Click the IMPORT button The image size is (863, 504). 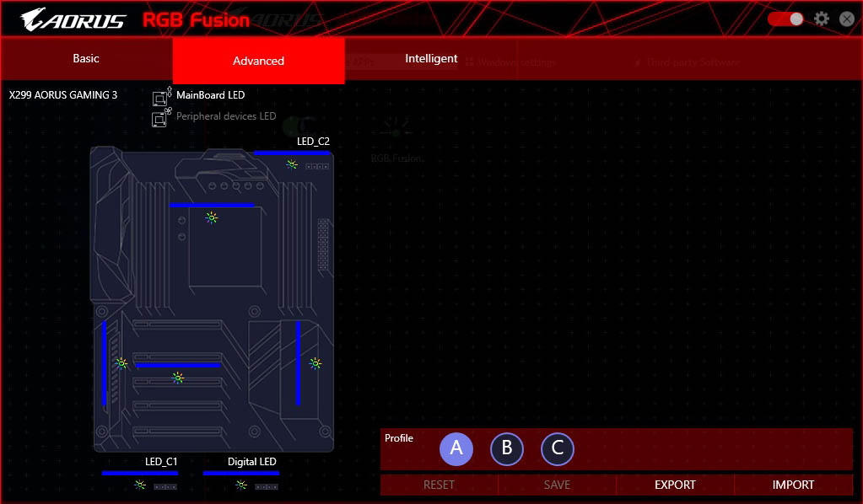(x=793, y=485)
